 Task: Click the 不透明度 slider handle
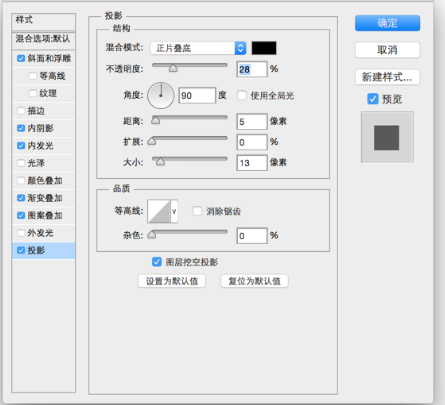click(x=173, y=68)
